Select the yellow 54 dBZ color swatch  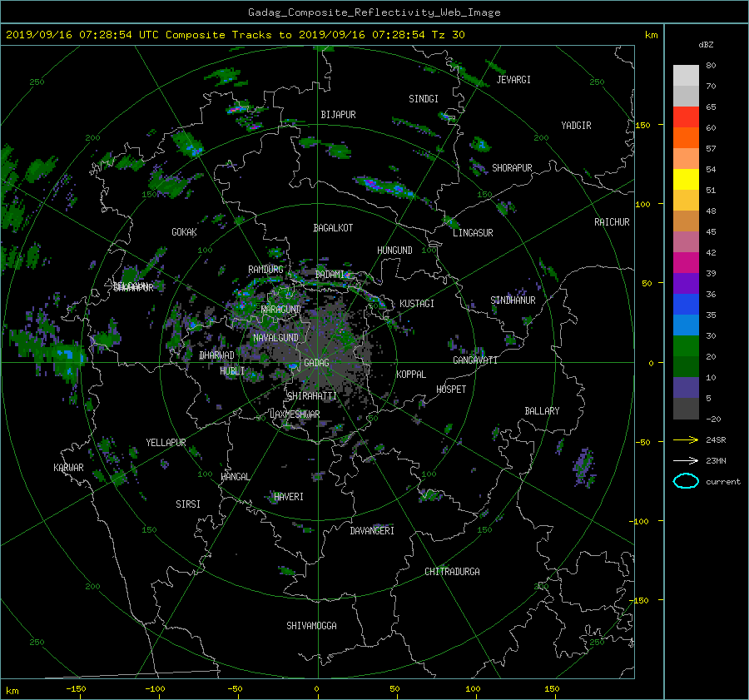click(686, 179)
